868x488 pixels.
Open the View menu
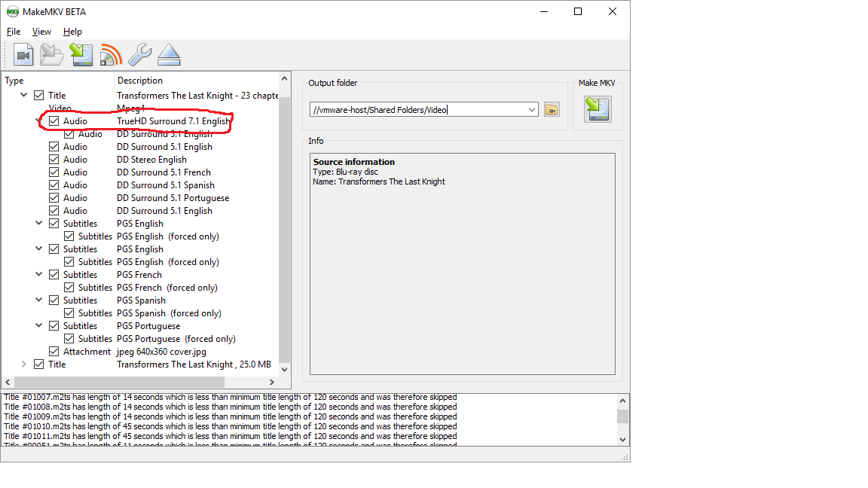[41, 32]
